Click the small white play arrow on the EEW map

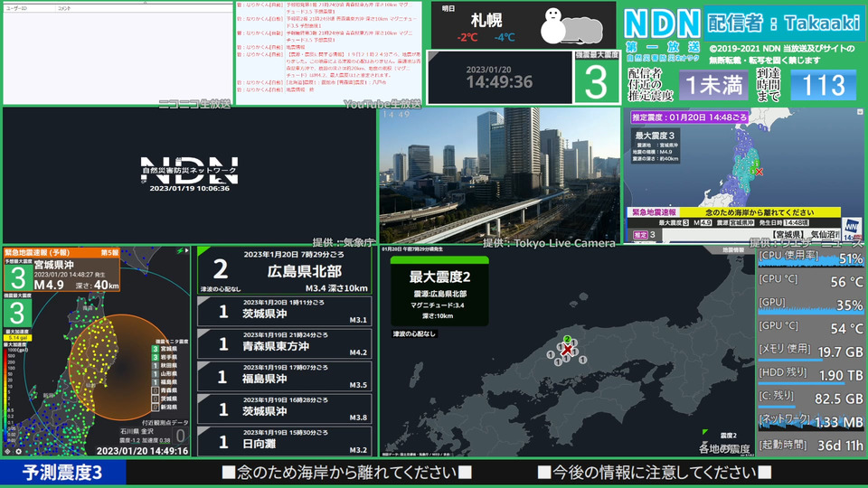[186, 250]
